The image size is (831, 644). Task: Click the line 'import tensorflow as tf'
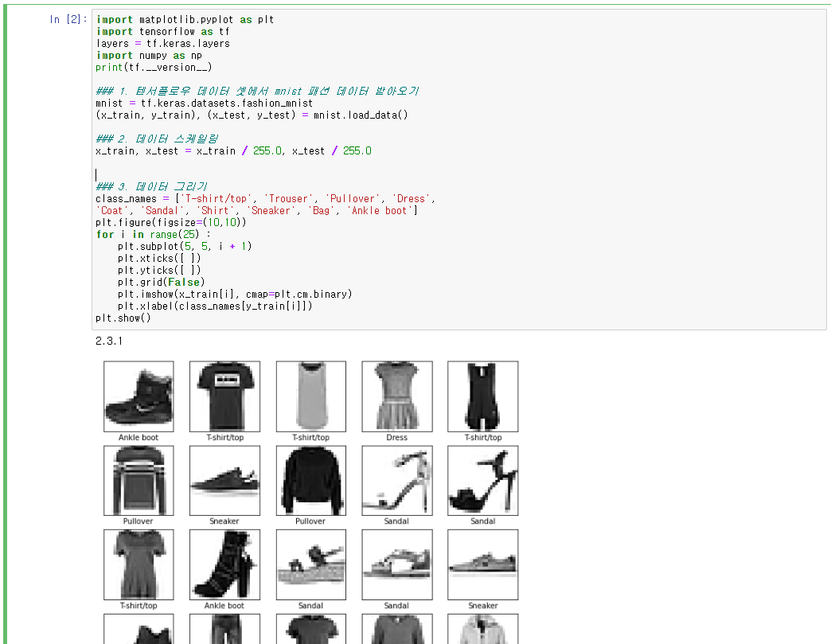click(162, 31)
